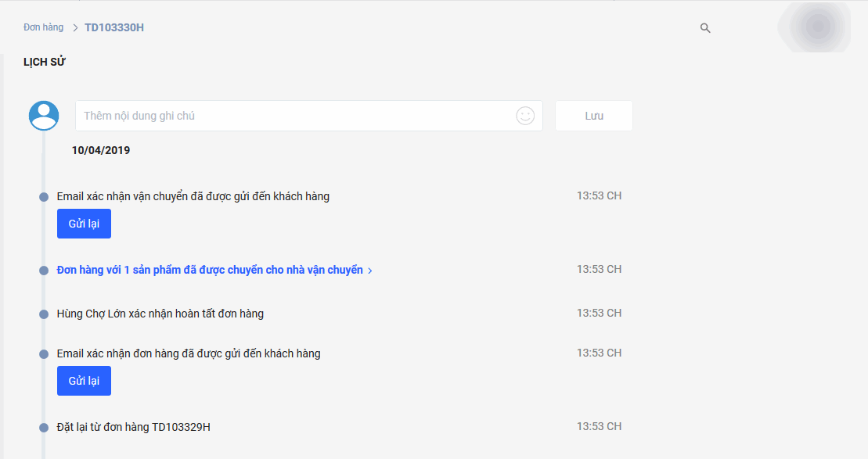Resend shipping confirmation email with Gửi lại

point(85,224)
